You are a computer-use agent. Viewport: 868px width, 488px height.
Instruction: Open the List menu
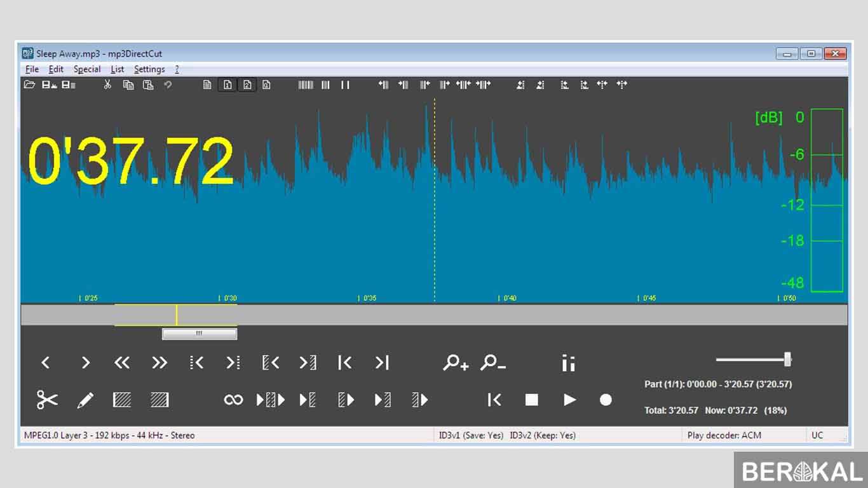[118, 69]
